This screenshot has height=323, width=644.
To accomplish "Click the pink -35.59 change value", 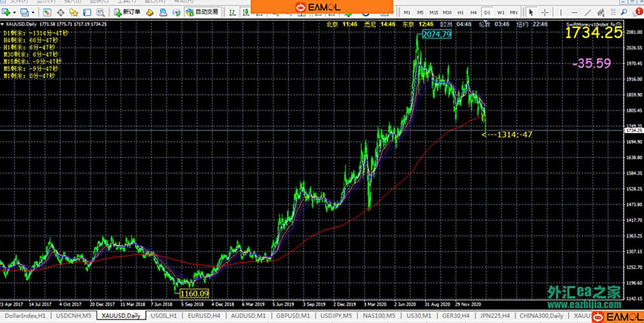I will click(x=592, y=64).
